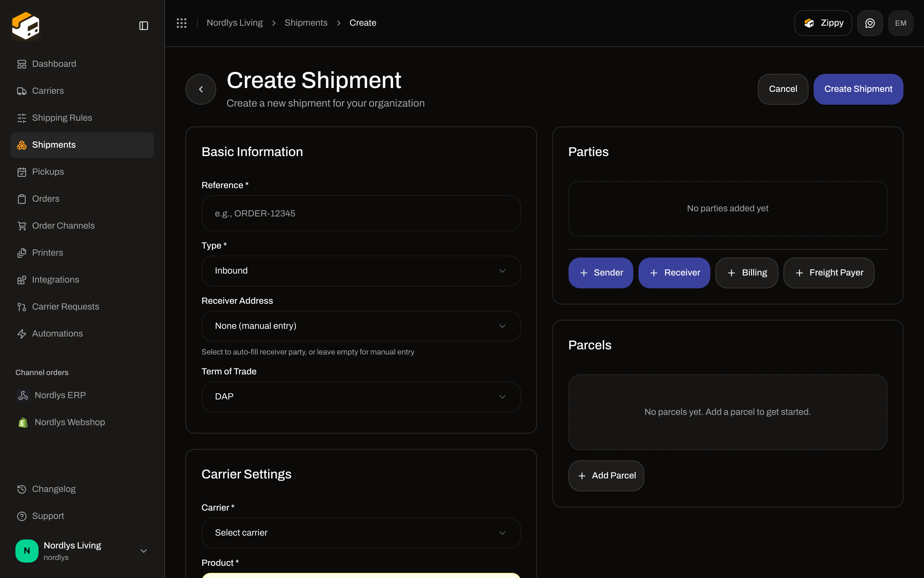Screen dimensions: 924x578
Task: Click the 'No parcels yet' placeholder text
Action: tap(727, 412)
